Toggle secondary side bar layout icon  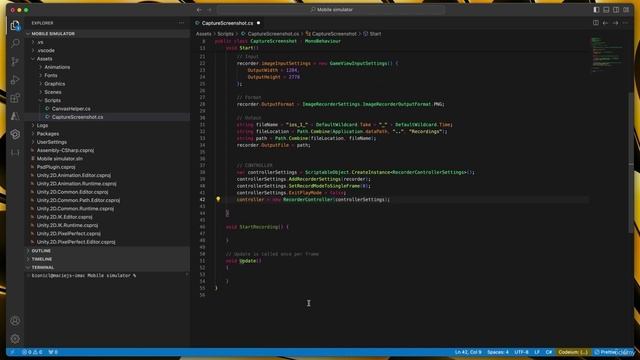click(x=616, y=10)
